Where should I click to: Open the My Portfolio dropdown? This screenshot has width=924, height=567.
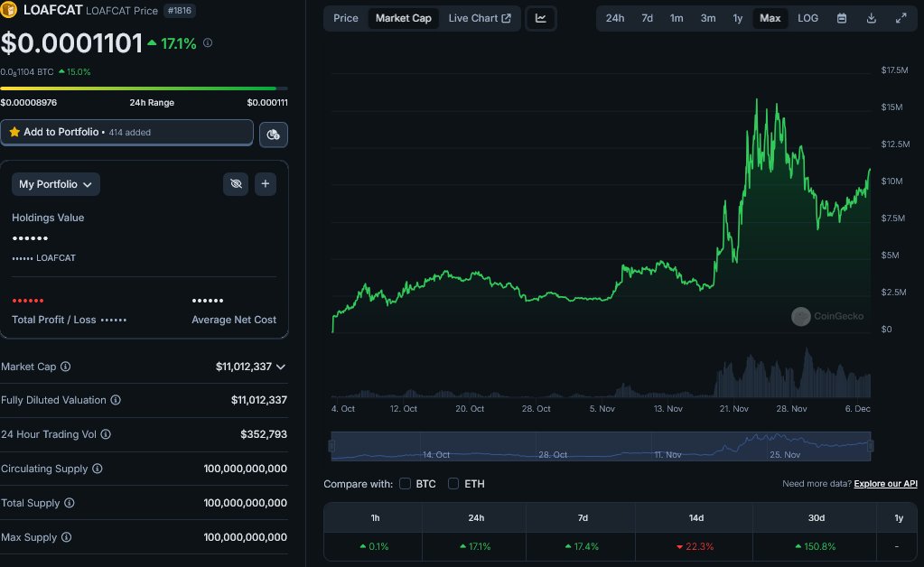(55, 183)
